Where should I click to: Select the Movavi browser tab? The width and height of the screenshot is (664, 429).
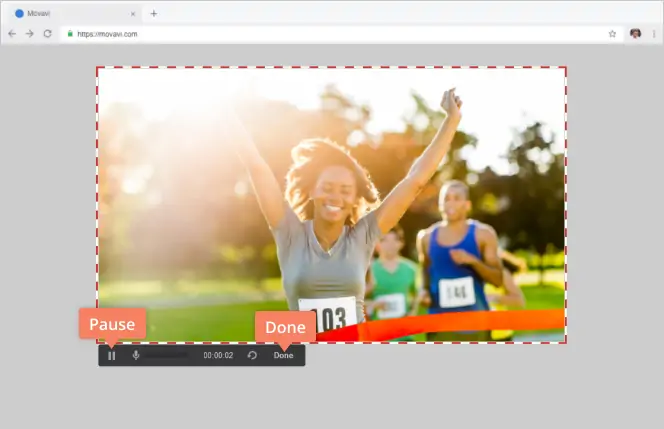pos(75,14)
